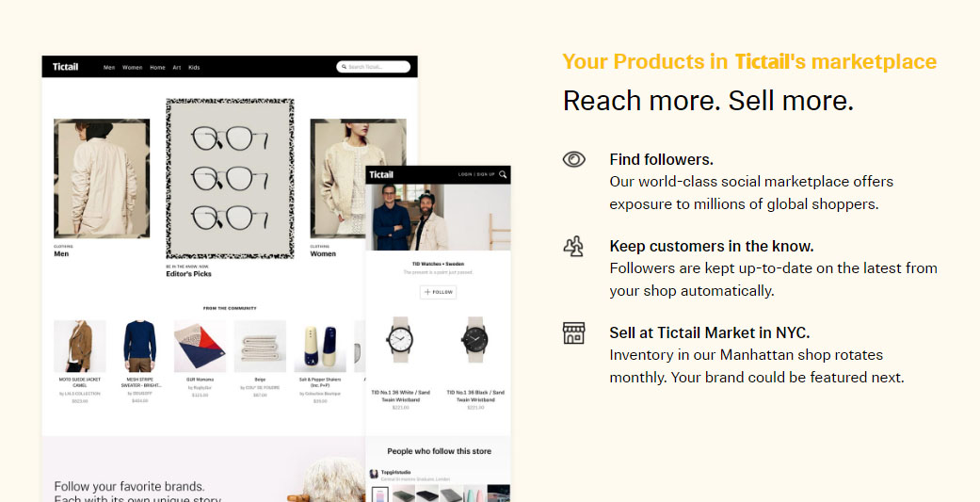The height and width of the screenshot is (502, 980).
Task: Click the Tictail logo in the mobile mockup
Action: (x=381, y=174)
